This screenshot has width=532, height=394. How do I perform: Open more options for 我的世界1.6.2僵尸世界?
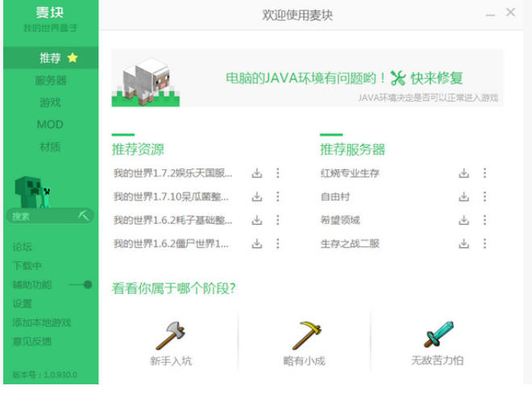278,243
